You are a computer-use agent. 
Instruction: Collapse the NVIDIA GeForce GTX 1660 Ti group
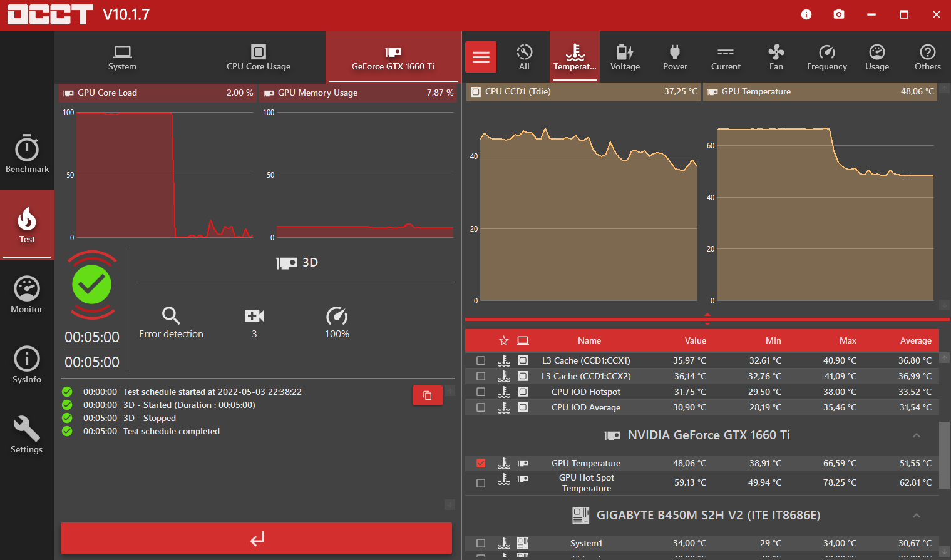pyautogui.click(x=917, y=435)
